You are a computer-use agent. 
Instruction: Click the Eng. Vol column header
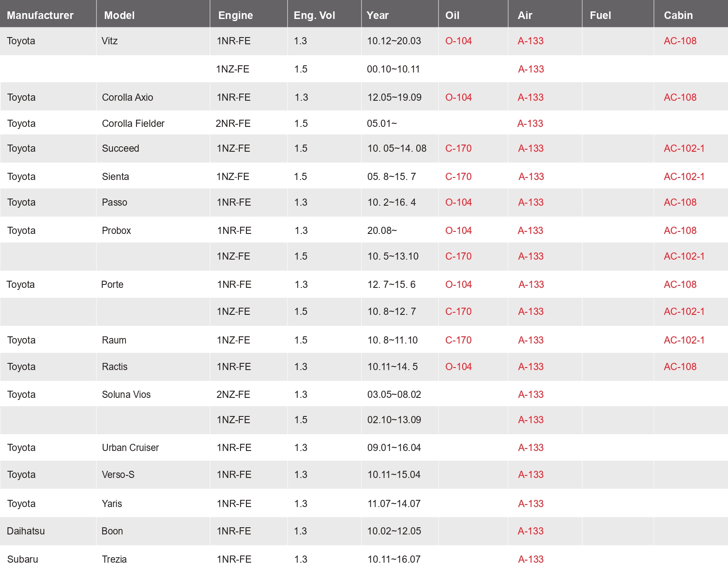pos(314,15)
